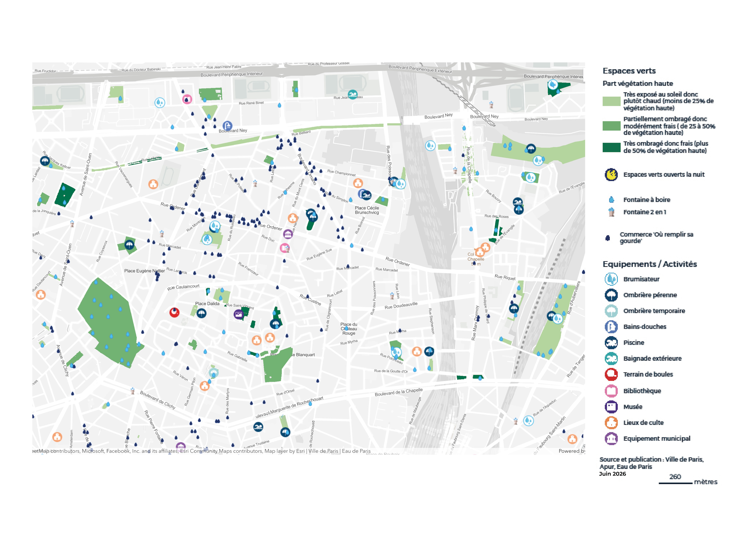Click the 'Rue Riquet' street label
756x535 pixels.
coord(505,277)
